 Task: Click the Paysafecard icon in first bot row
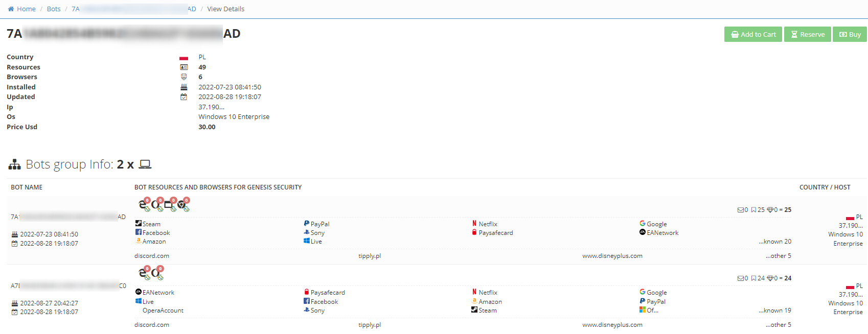[x=474, y=232]
